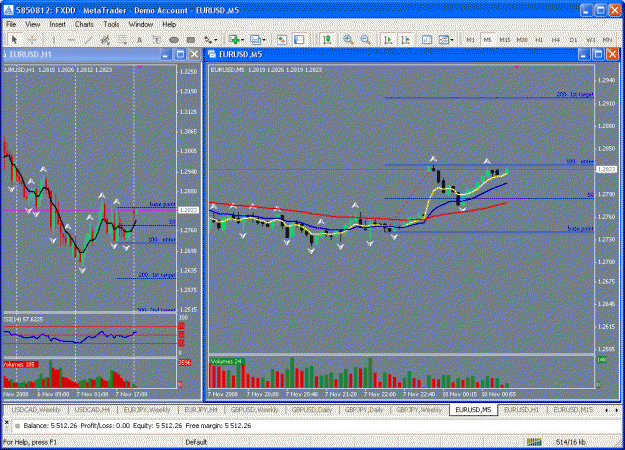Switch to GBPJPY,Daily chart tab
Image resolution: width=625 pixels, height=450 pixels.
coord(364,410)
